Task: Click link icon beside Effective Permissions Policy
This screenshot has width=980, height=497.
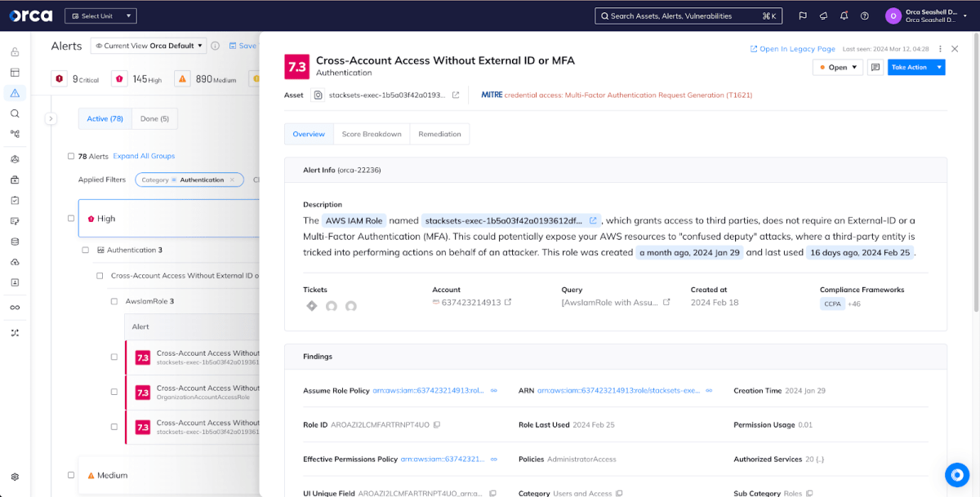Action: click(493, 459)
